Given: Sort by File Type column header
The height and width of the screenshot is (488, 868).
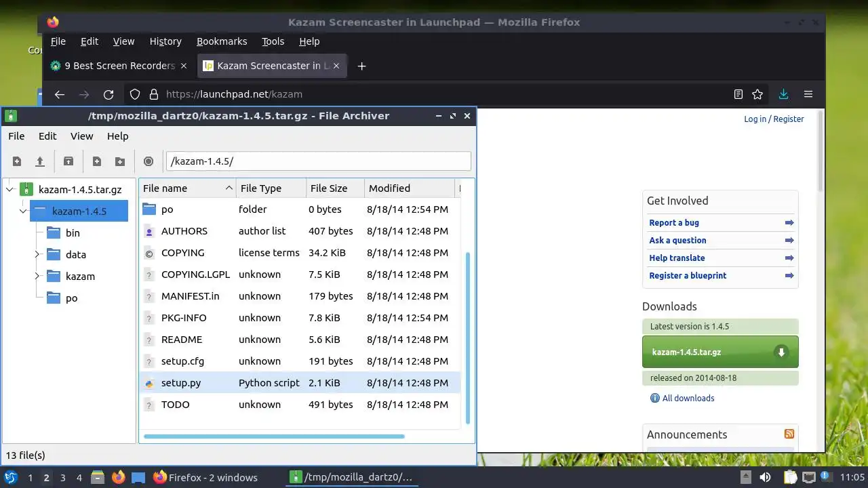Looking at the screenshot, I should click(271, 188).
